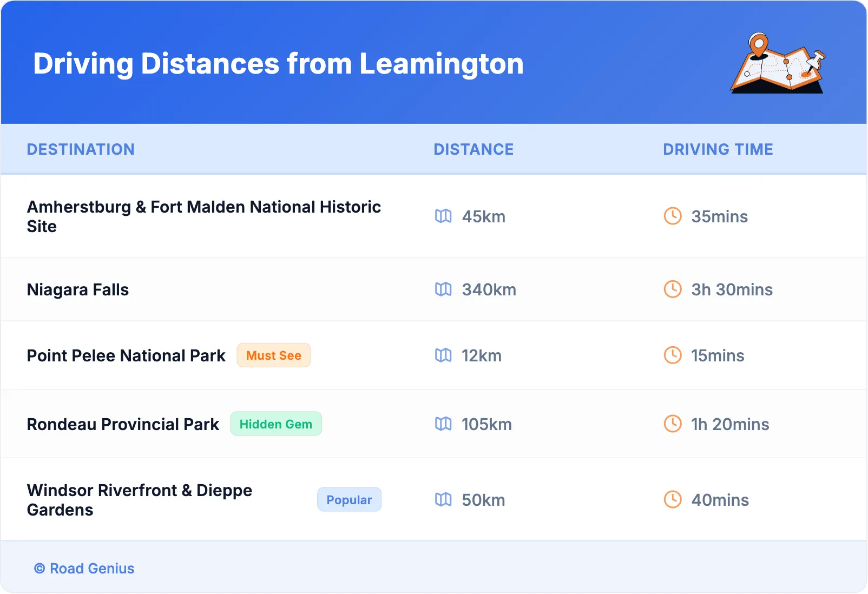The width and height of the screenshot is (868, 594).
Task: Click the Must See badge
Action: 274,355
